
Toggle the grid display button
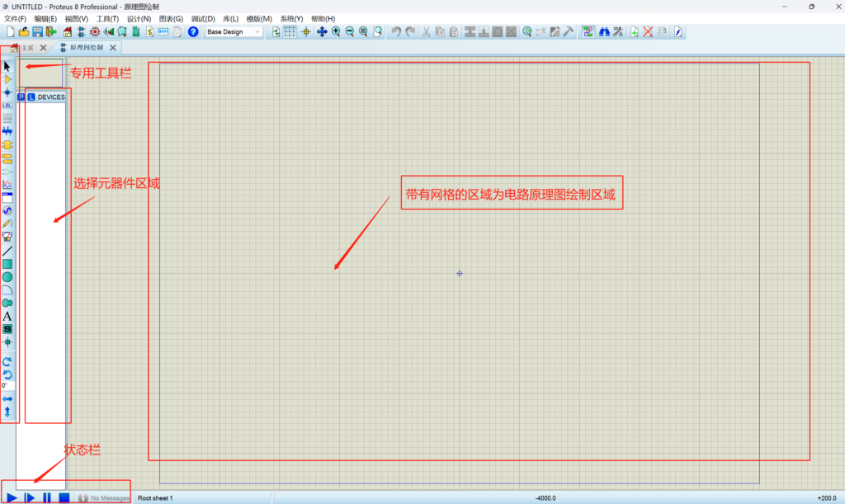(290, 32)
